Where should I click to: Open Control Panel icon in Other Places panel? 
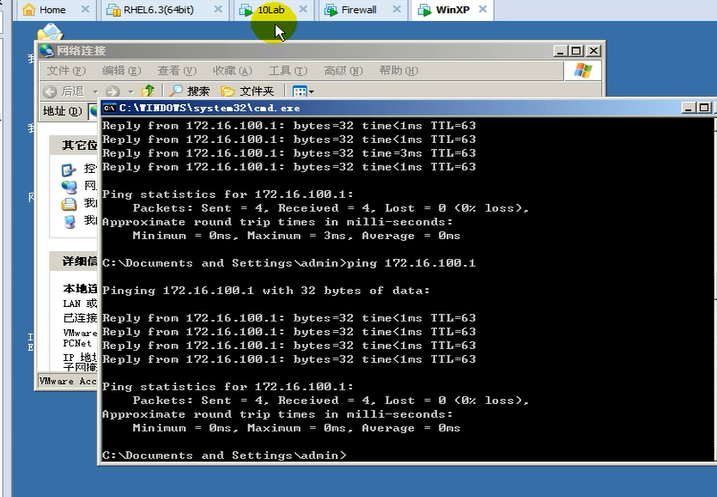pos(68,169)
